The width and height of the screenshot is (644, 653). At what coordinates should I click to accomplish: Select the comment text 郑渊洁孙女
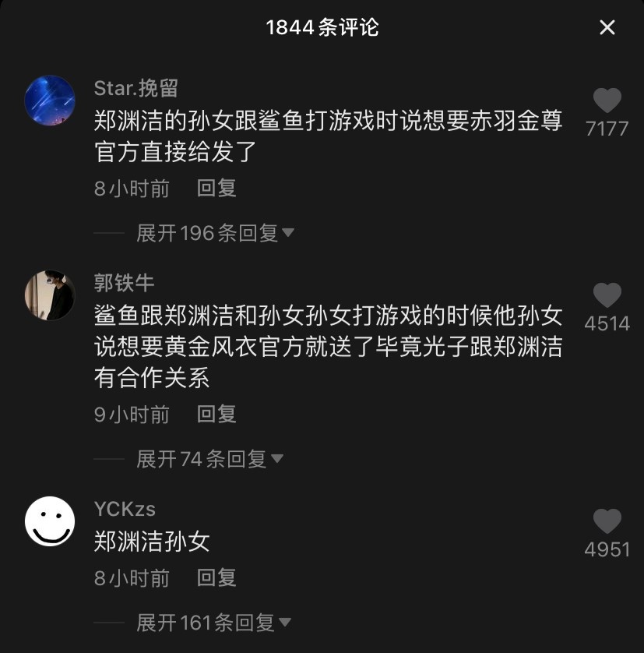(152, 542)
